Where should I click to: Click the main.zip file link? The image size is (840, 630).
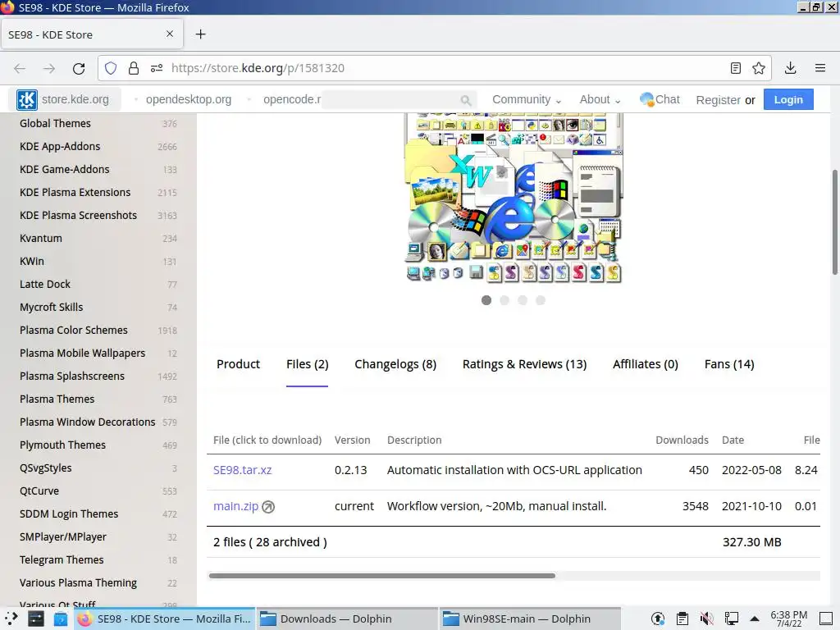[235, 506]
